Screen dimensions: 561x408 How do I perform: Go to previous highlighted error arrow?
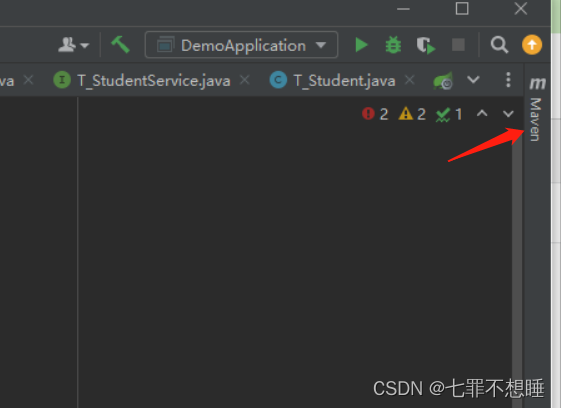click(482, 114)
